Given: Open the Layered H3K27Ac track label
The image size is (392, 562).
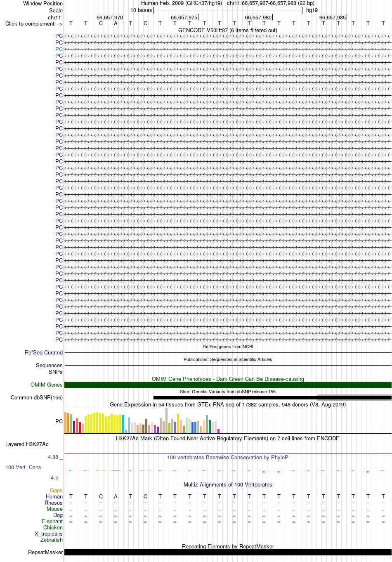Looking at the screenshot, I should 27,444.
